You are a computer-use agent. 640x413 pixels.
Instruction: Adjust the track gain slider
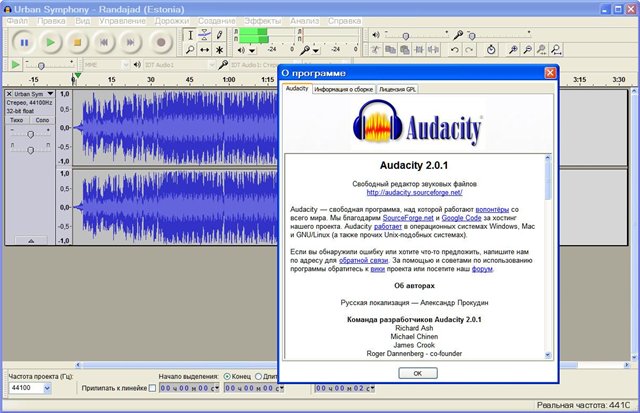tap(30, 133)
